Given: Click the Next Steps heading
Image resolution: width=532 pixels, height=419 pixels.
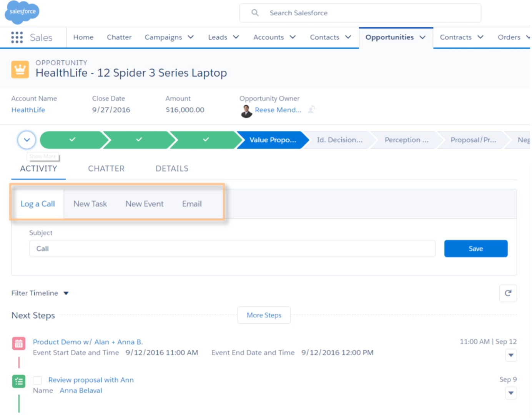Looking at the screenshot, I should tap(33, 315).
